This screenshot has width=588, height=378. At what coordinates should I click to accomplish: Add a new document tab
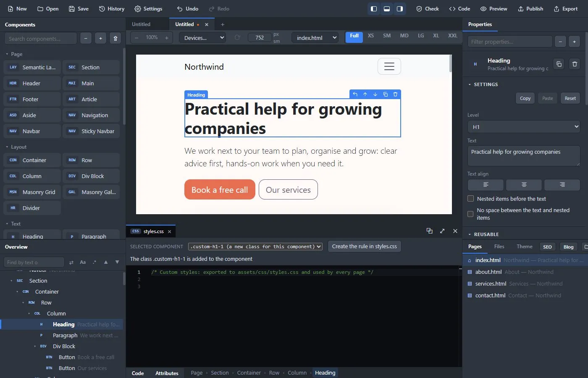223,24
